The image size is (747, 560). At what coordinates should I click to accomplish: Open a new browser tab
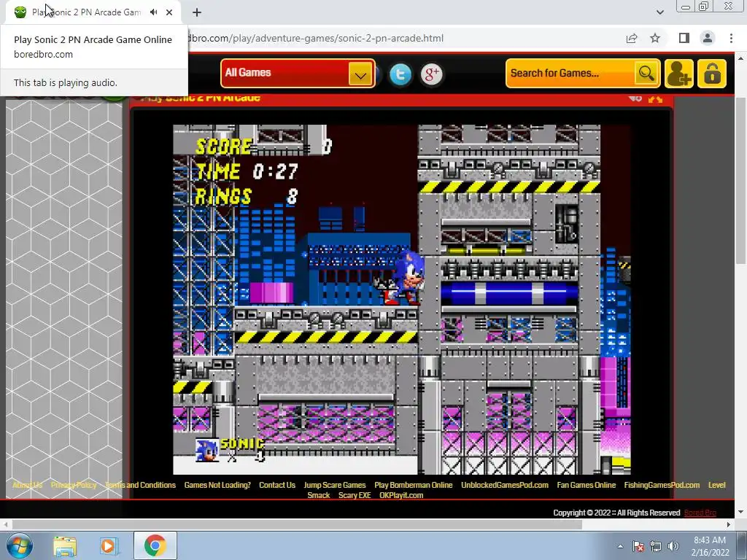pyautogui.click(x=197, y=12)
